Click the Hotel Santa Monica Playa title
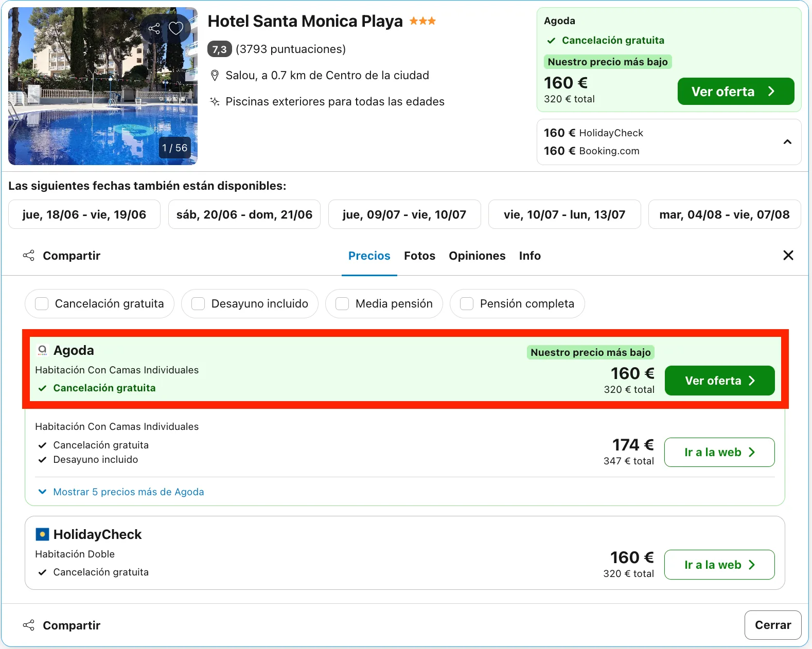The image size is (812, 649). pos(305,21)
